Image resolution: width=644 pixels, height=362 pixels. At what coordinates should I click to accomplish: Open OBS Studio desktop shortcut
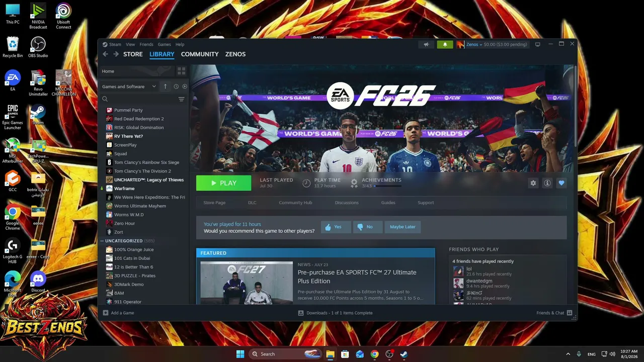coord(38,47)
